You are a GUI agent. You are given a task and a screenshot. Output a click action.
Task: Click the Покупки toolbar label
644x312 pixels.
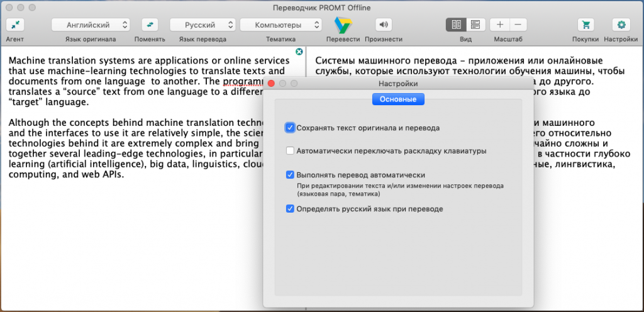click(x=586, y=40)
